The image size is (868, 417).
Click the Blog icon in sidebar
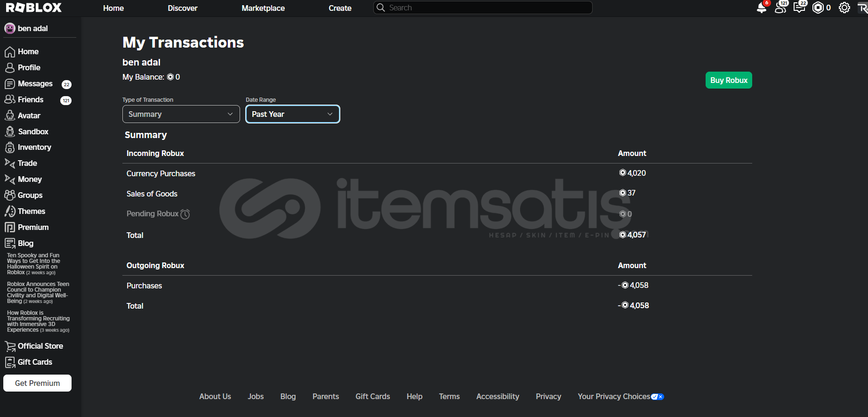click(10, 243)
